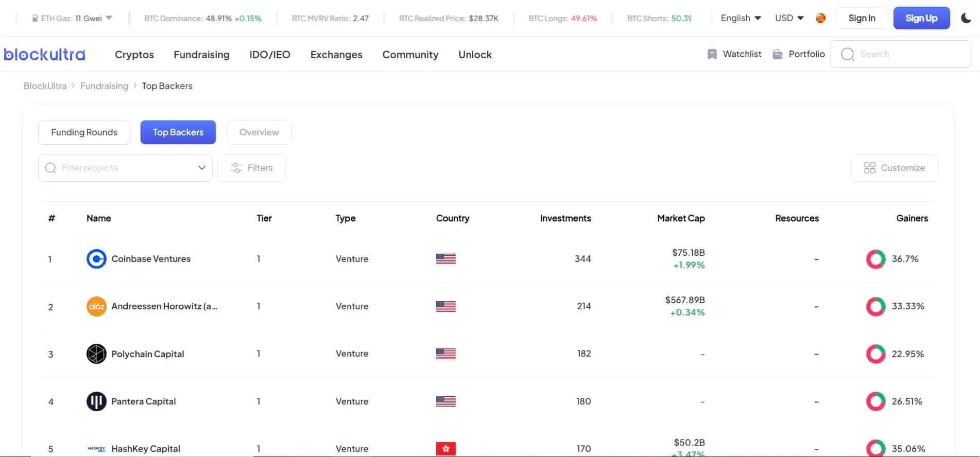
Task: Click the BTC MVRV Ratio 2.47 ticker
Action: (330, 19)
